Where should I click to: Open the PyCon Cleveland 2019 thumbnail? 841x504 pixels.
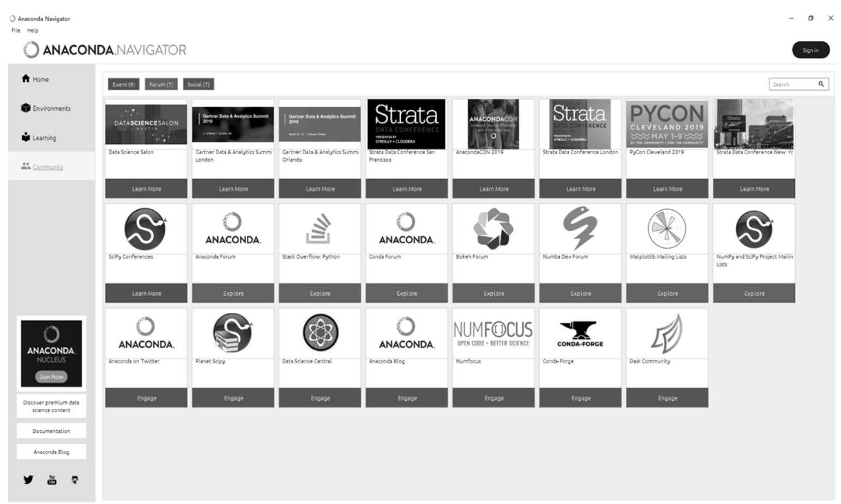667,124
